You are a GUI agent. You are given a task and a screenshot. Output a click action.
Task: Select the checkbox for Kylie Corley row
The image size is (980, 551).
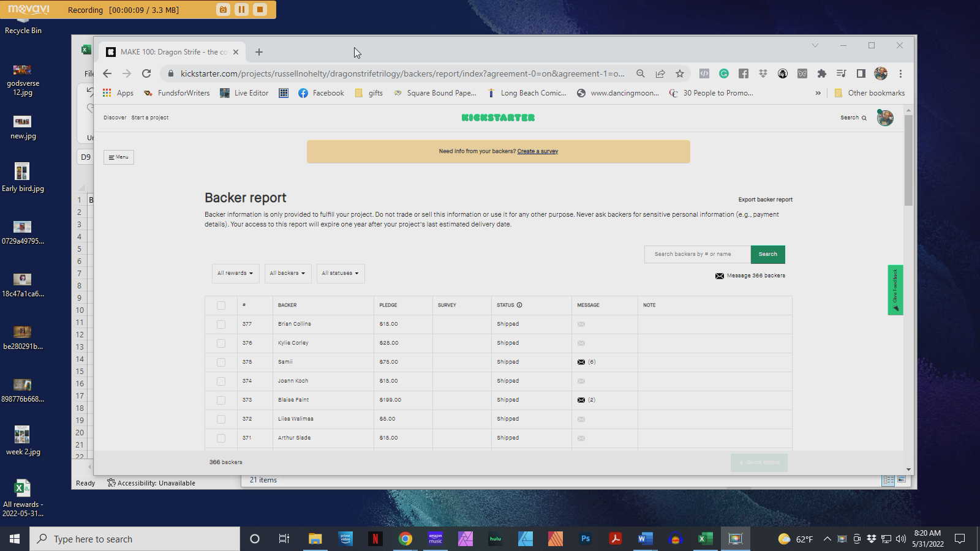coord(221,343)
